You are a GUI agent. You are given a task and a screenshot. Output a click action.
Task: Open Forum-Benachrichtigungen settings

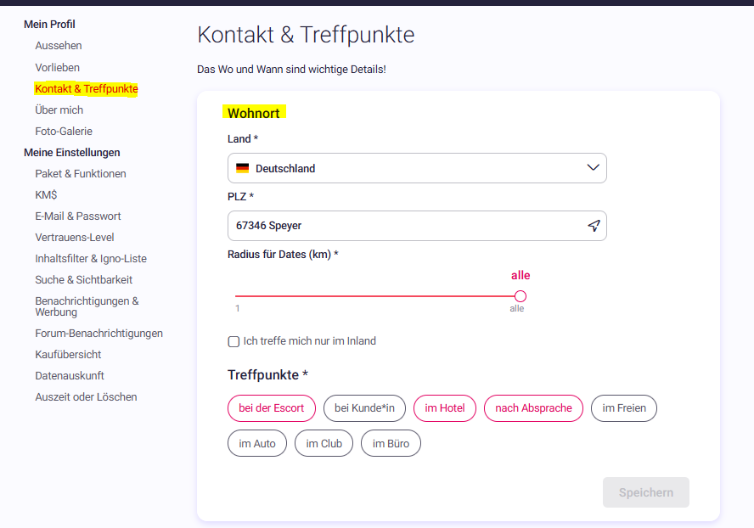(x=99, y=333)
